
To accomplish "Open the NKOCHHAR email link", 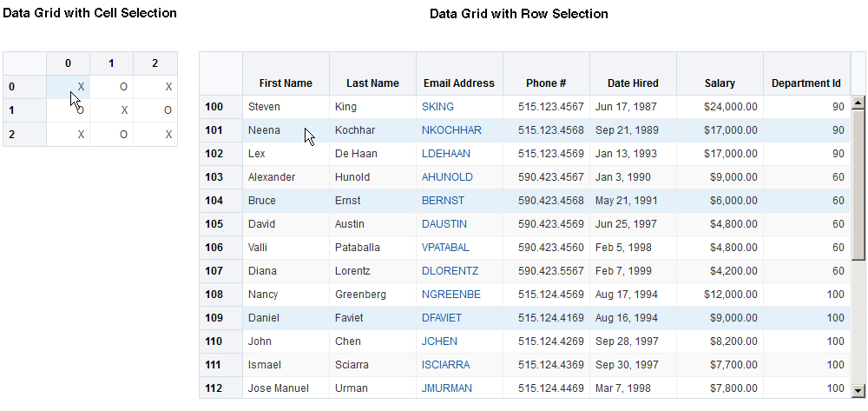I will click(451, 130).
